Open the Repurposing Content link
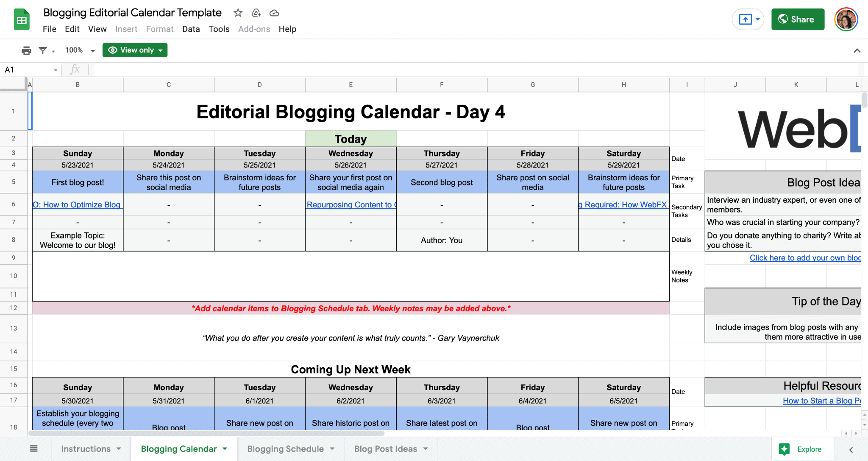Image resolution: width=868 pixels, height=461 pixels. tap(351, 205)
